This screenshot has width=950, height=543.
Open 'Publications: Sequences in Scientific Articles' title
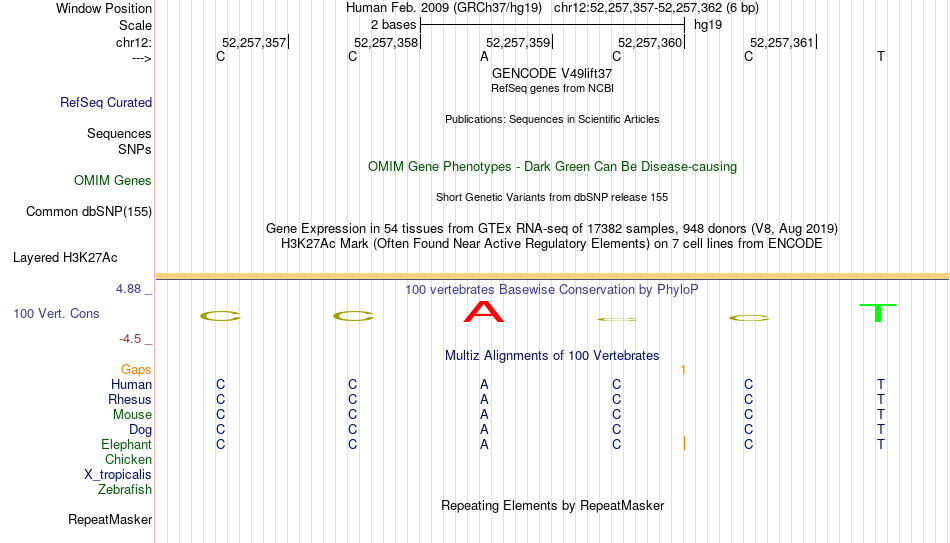click(x=552, y=119)
